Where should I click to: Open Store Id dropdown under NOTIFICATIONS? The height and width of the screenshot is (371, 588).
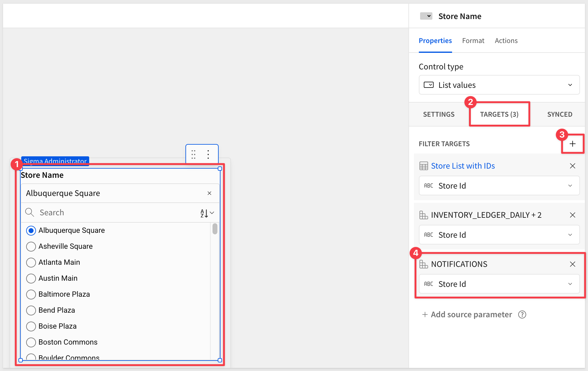pos(499,284)
